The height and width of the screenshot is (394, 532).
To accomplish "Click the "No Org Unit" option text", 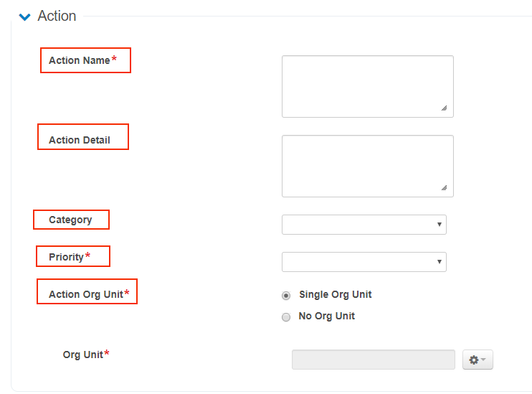I will 327,316.
